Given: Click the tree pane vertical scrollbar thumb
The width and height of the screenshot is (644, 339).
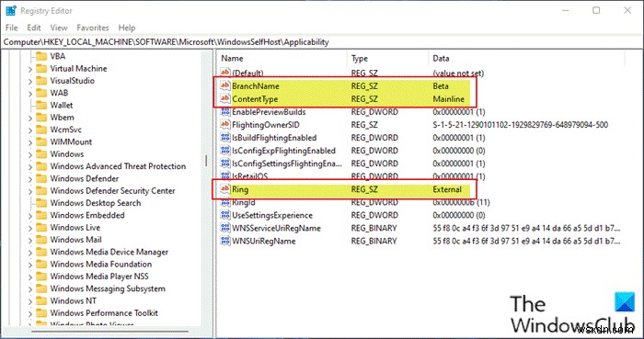Looking at the screenshot, I should (x=207, y=161).
